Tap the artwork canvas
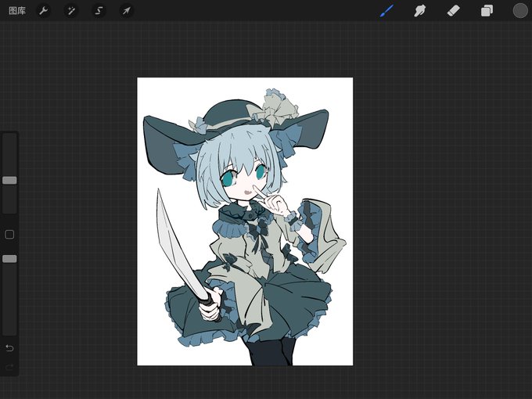Viewport: 532px width, 399px height. point(245,221)
